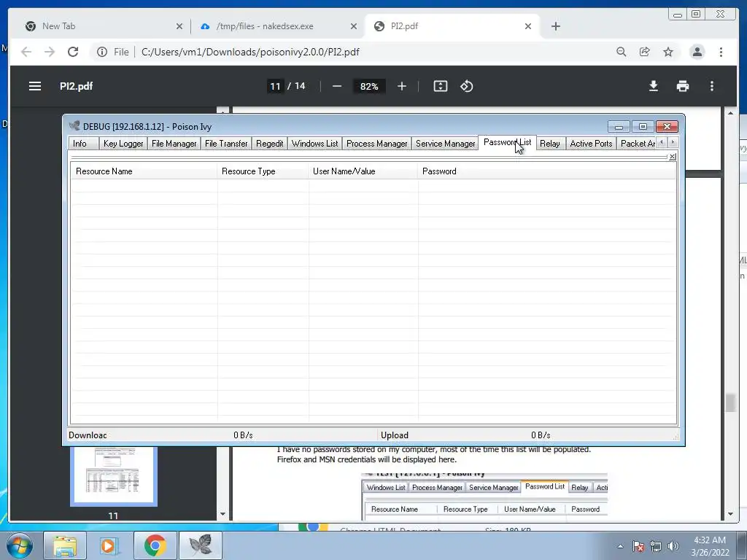Open the Key Logger tab
This screenshot has width=747, height=560.
(x=123, y=144)
